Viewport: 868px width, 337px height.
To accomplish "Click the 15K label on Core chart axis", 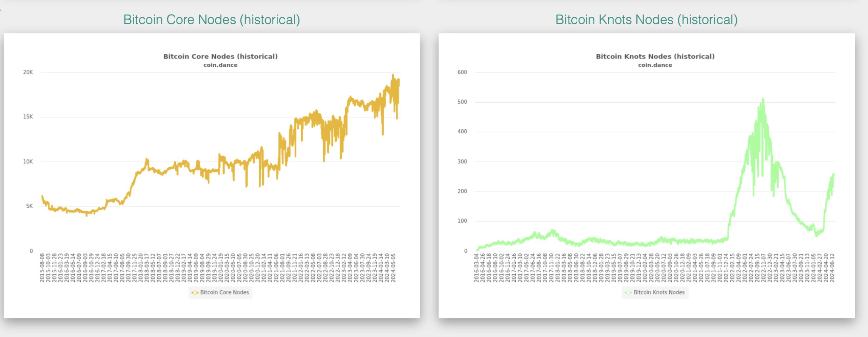I will (28, 117).
